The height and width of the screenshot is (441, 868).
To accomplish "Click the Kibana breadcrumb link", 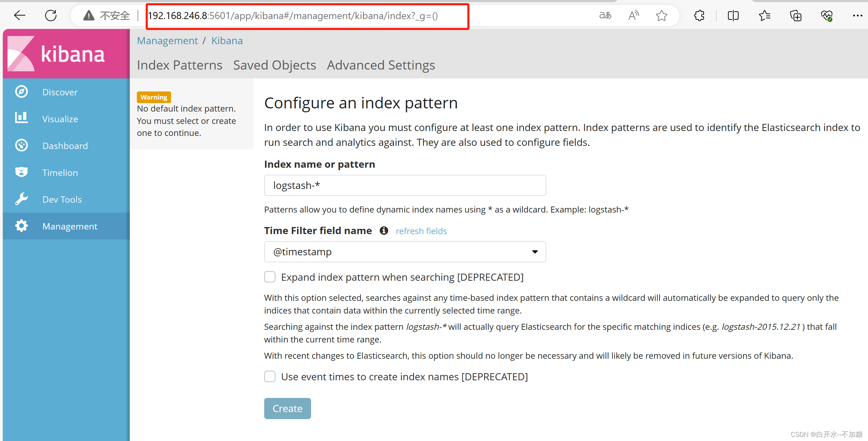I will pos(227,41).
